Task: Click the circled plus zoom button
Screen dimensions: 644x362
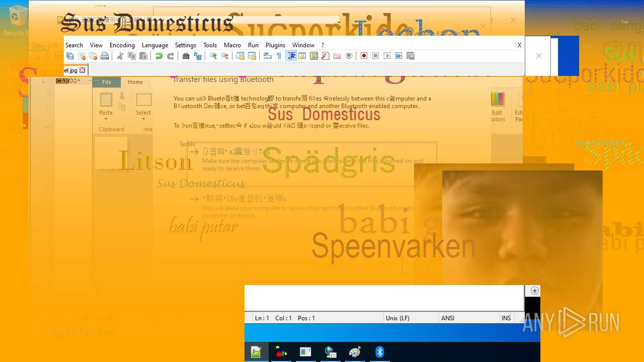Action: pyautogui.click(x=534, y=291)
